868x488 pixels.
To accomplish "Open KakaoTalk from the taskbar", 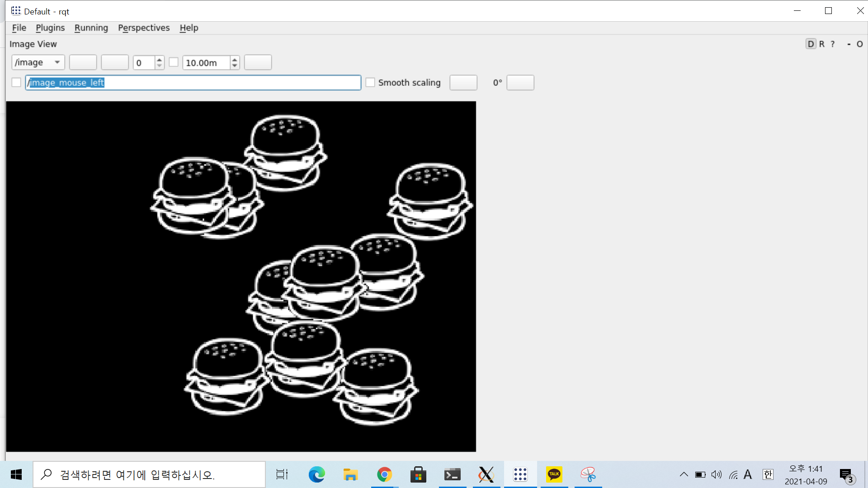I will tap(554, 474).
